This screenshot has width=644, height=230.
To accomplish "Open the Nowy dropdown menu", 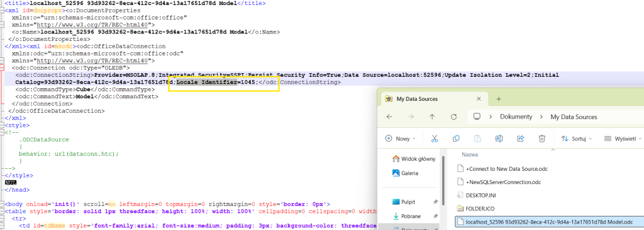I will pyautogui.click(x=401, y=139).
